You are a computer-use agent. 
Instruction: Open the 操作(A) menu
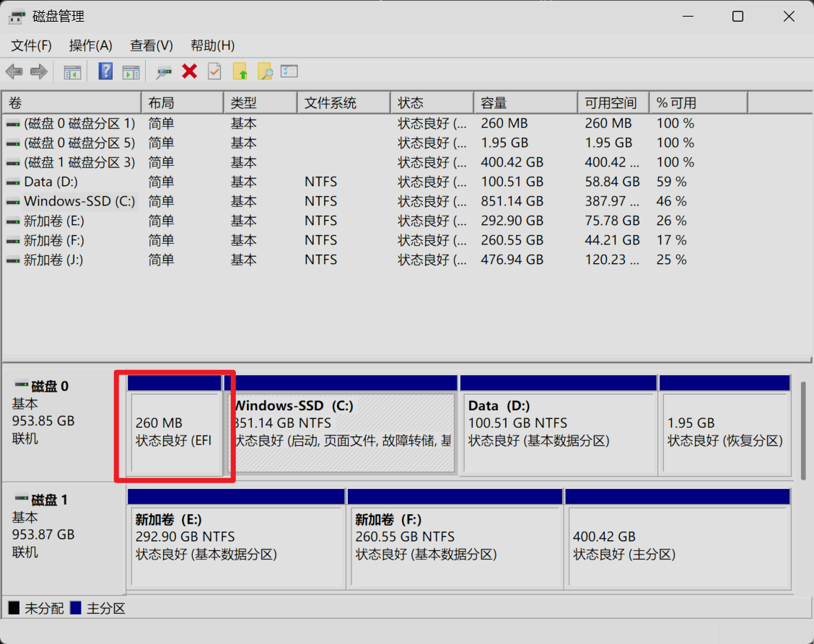point(90,45)
